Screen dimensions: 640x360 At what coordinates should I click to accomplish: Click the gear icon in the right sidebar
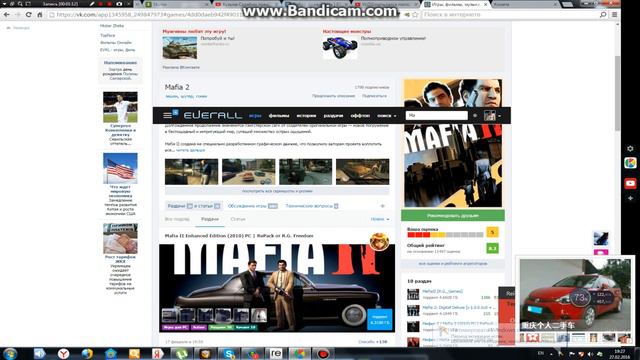[630, 149]
